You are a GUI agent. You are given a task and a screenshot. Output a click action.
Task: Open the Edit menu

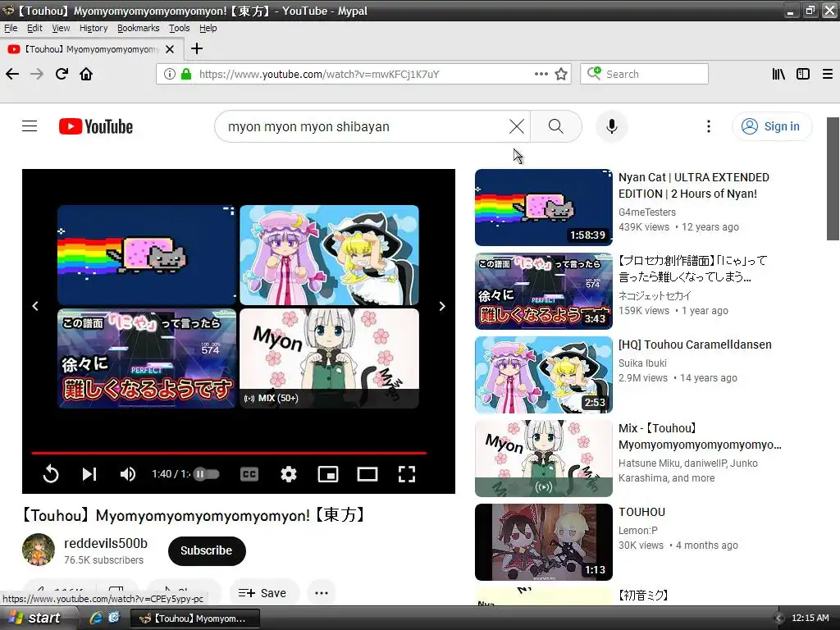pyautogui.click(x=34, y=28)
